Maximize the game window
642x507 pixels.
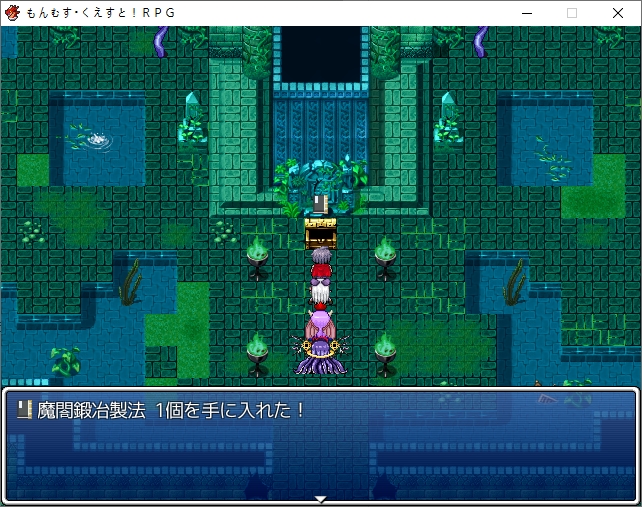click(x=572, y=13)
